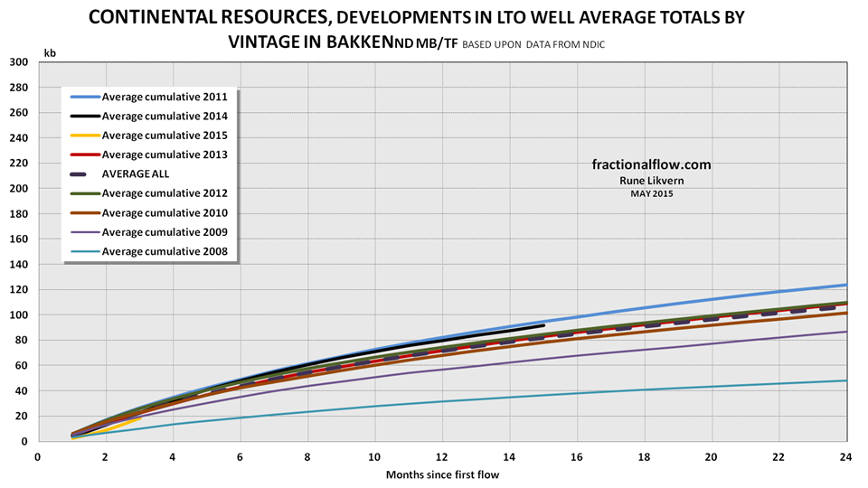Click the 'kb' unit label above the y-axis
The image size is (868, 488).
tap(50, 53)
